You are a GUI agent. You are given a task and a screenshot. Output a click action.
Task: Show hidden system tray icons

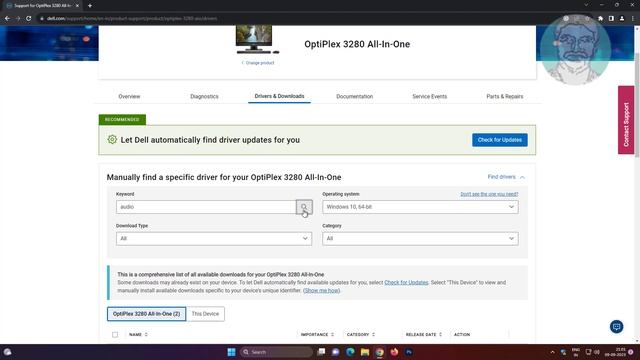click(x=552, y=352)
